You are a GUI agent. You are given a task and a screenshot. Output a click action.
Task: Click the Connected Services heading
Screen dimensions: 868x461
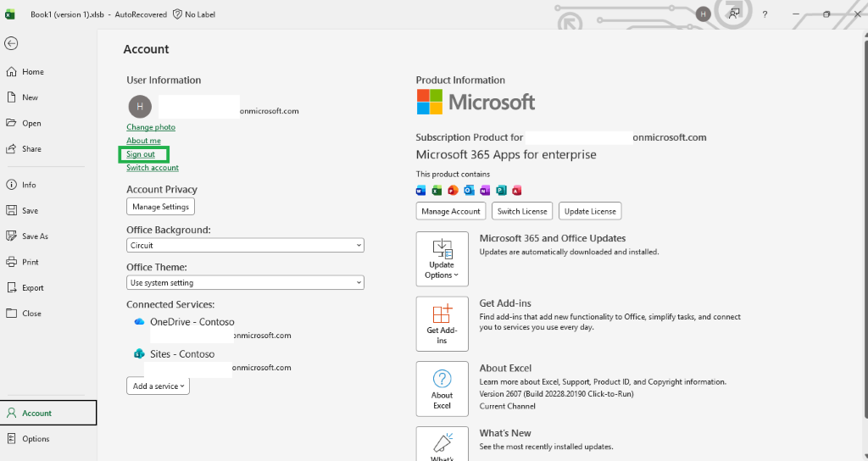coord(170,304)
